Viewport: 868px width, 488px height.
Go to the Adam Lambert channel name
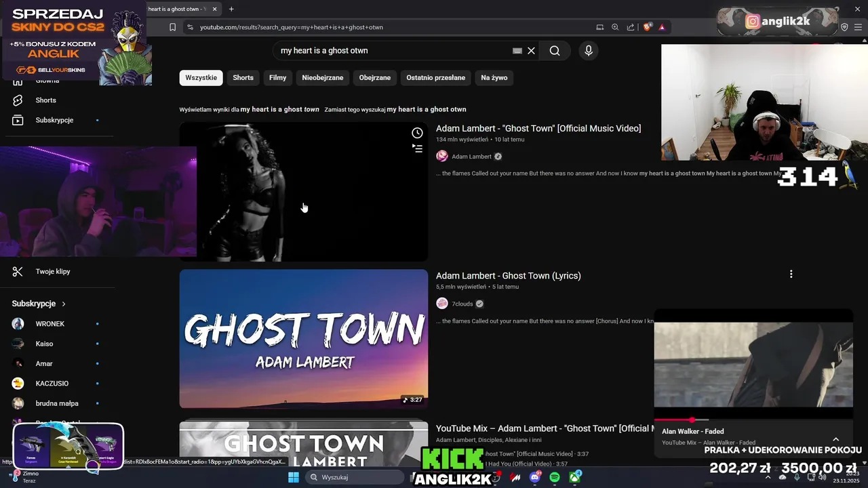(x=471, y=157)
